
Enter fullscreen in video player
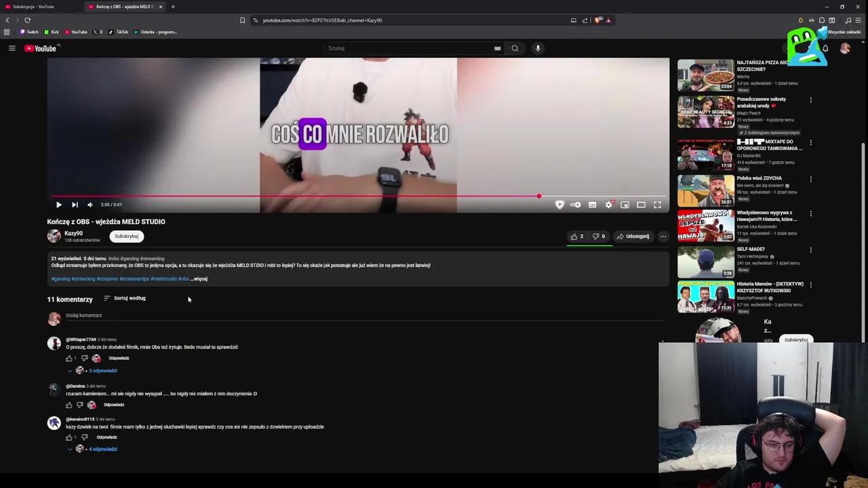pyautogui.click(x=657, y=205)
